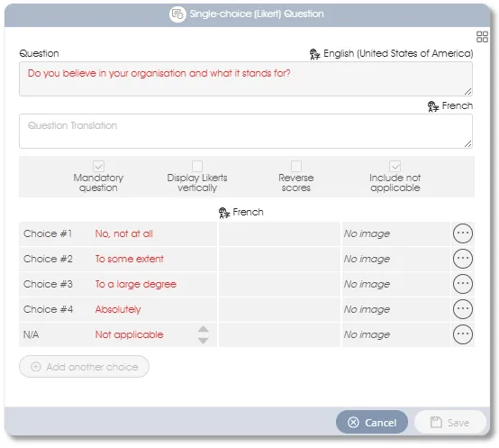Click the 'N/A' row label
Image resolution: width=499 pixels, height=448 pixels.
click(31, 334)
